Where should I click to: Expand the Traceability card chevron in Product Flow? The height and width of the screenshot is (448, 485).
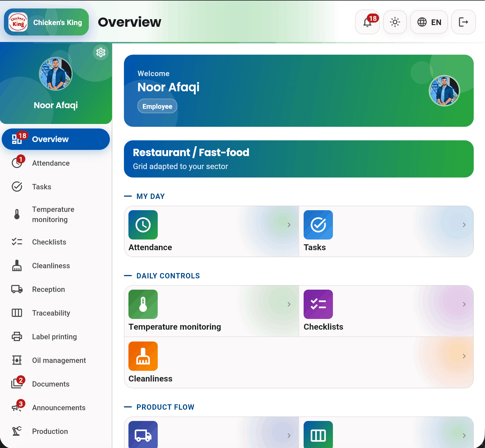point(464,436)
